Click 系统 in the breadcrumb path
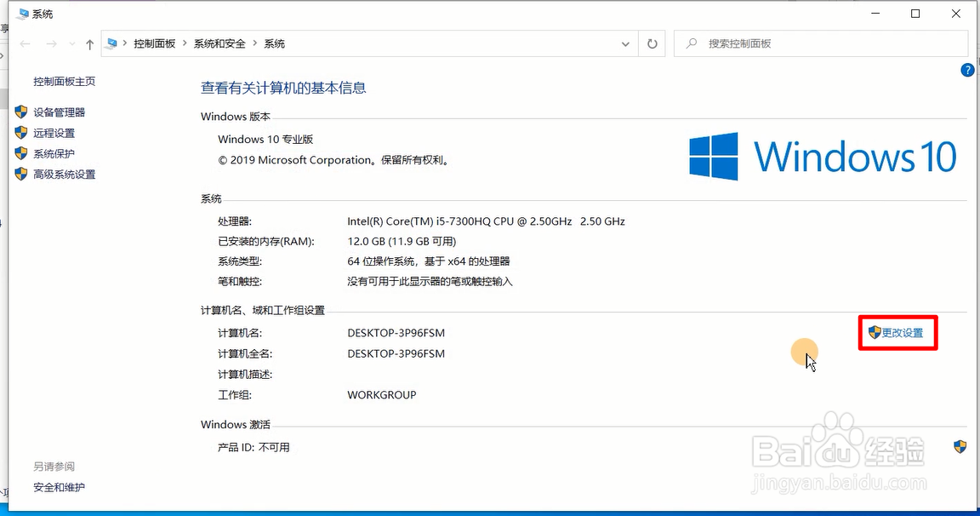Viewport: 980px width, 516px height. point(275,43)
